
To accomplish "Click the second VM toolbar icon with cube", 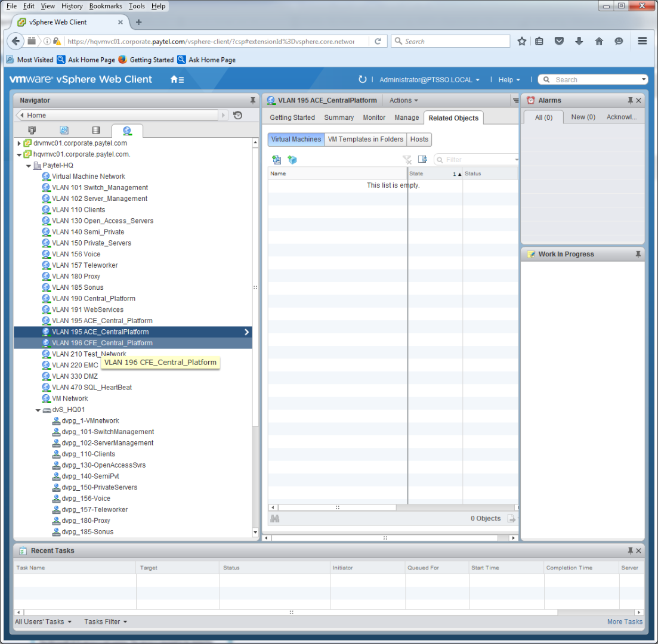I will tap(292, 159).
